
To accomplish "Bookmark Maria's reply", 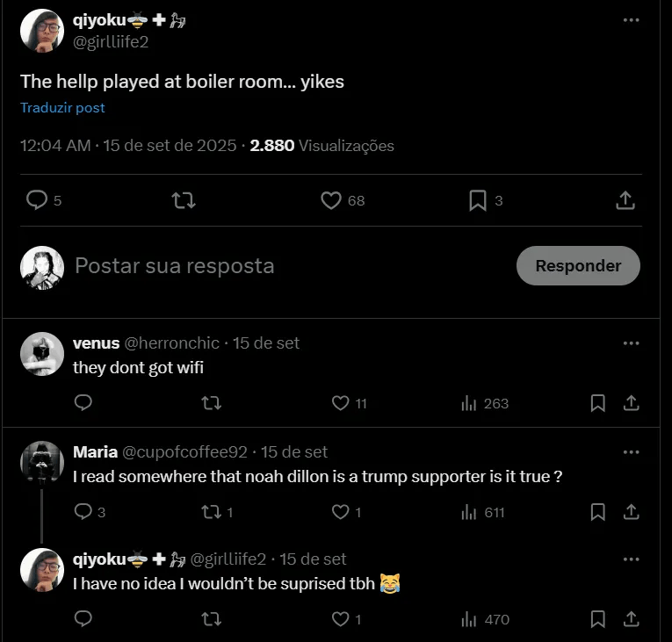I will [598, 511].
